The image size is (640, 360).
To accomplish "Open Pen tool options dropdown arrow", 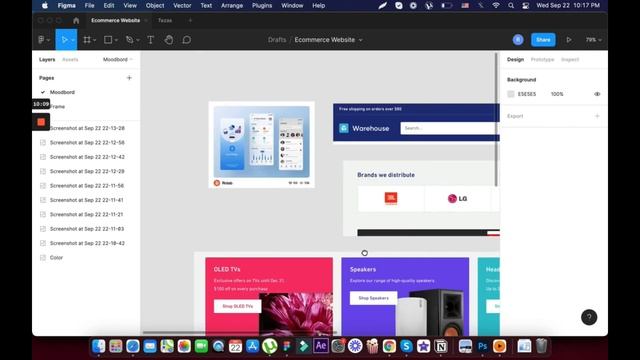I will pyautogui.click(x=138, y=40).
